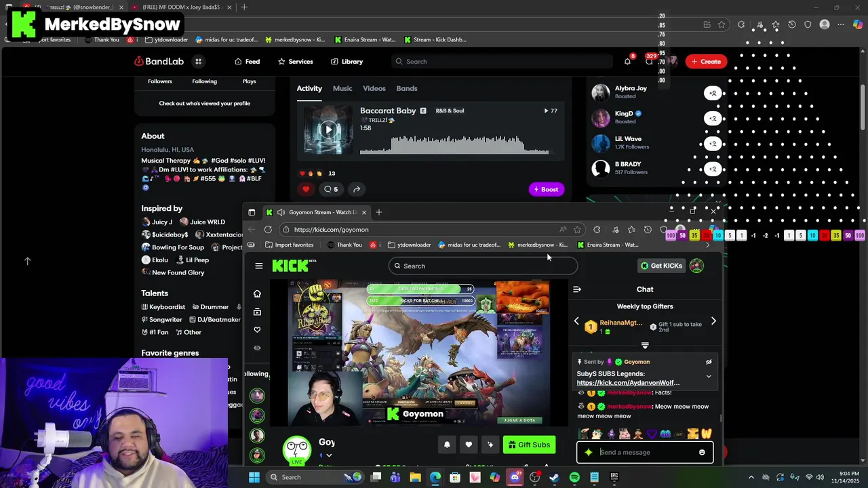The width and height of the screenshot is (868, 488).
Task: Click Get KICKs button
Action: [x=662, y=266]
